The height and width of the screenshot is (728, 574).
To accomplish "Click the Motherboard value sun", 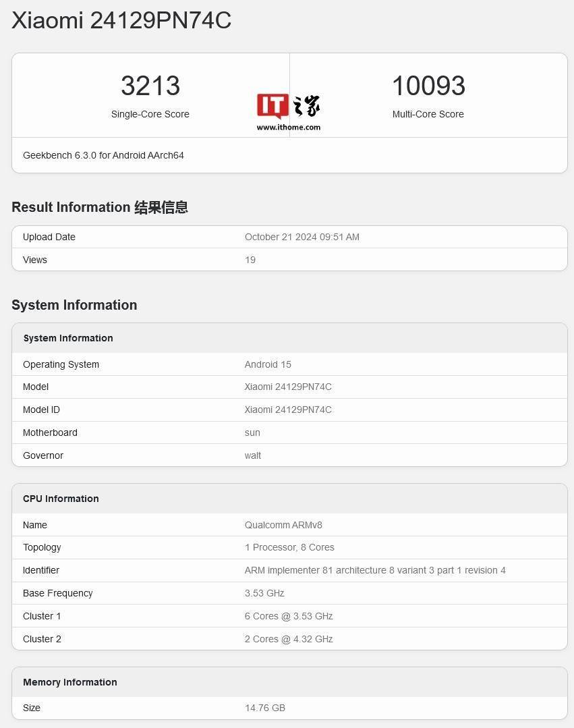I will pyautogui.click(x=252, y=432).
